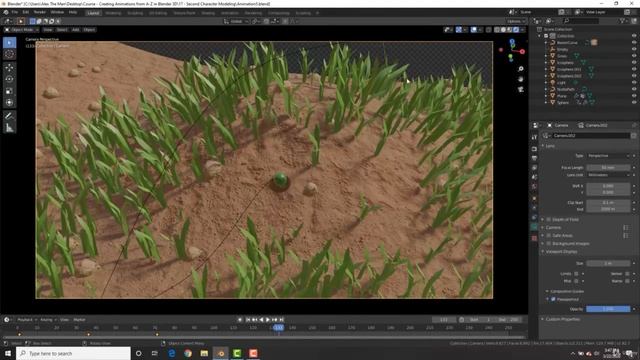The width and height of the screenshot is (640, 360).
Task: Open the Edit menu
Action: (x=26, y=13)
